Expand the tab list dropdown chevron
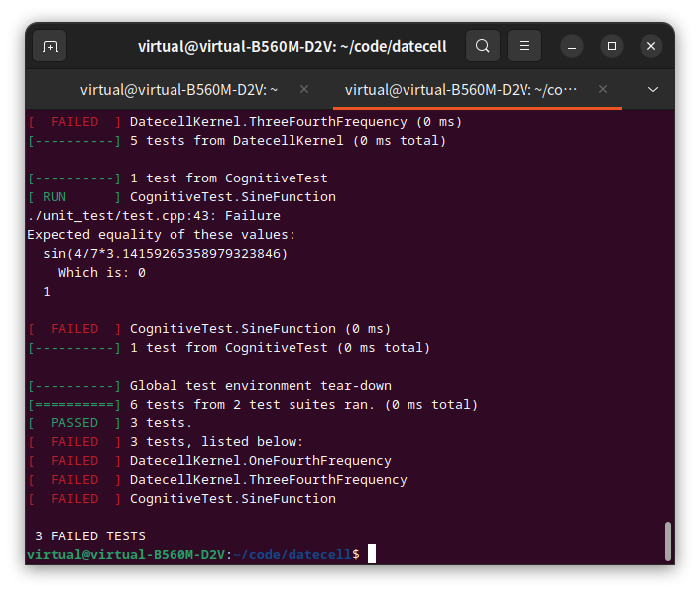Image resolution: width=700 pixels, height=593 pixels. tap(653, 89)
